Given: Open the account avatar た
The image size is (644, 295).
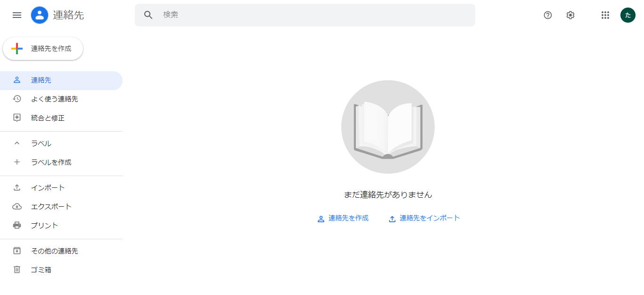Looking at the screenshot, I should click(628, 15).
